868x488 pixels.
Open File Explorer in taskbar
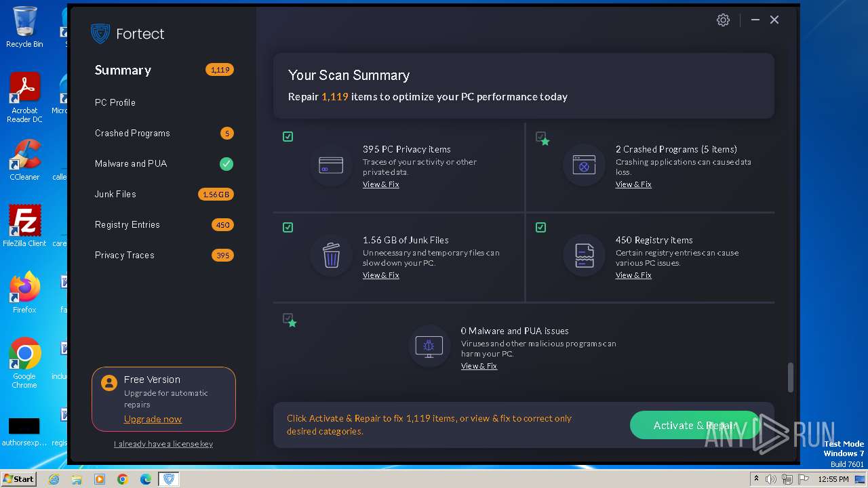77,479
